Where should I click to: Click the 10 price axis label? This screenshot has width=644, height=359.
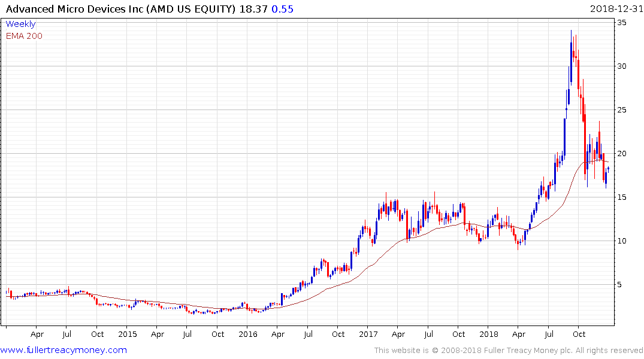622,241
